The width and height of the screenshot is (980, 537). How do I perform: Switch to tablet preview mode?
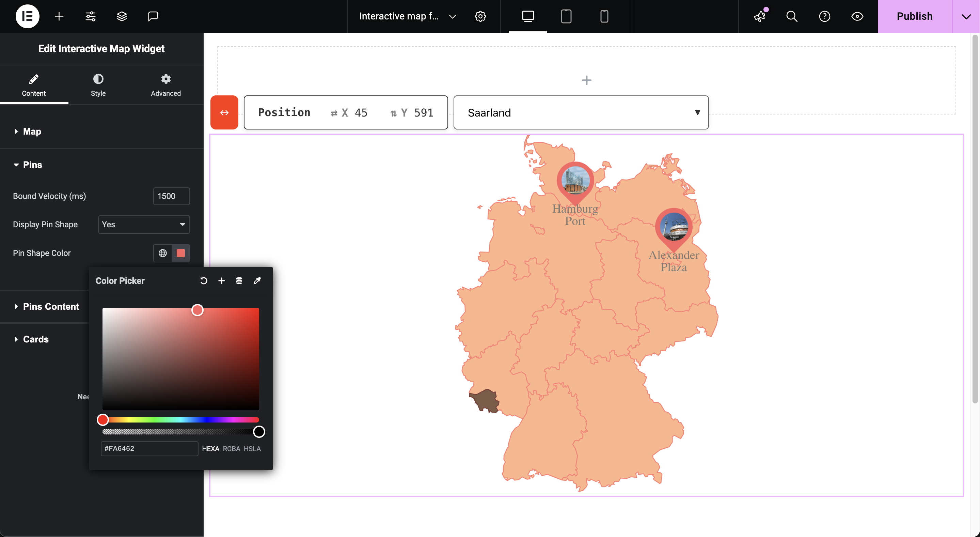(566, 16)
